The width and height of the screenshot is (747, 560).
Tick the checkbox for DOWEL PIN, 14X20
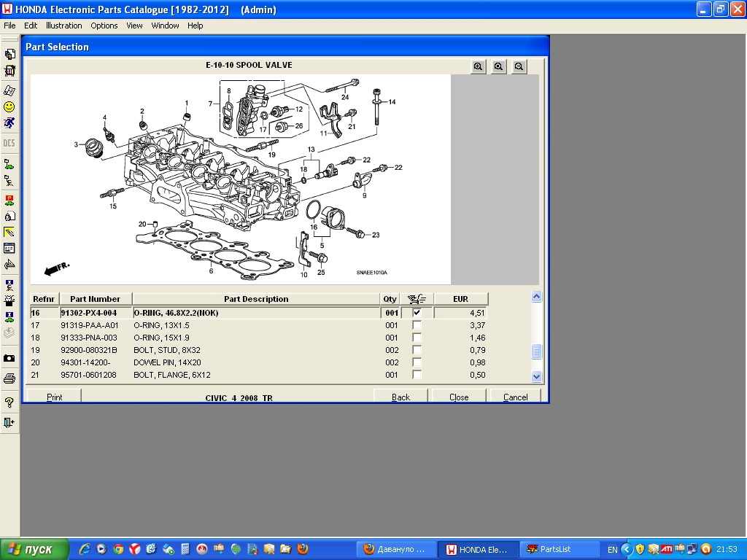pos(417,362)
